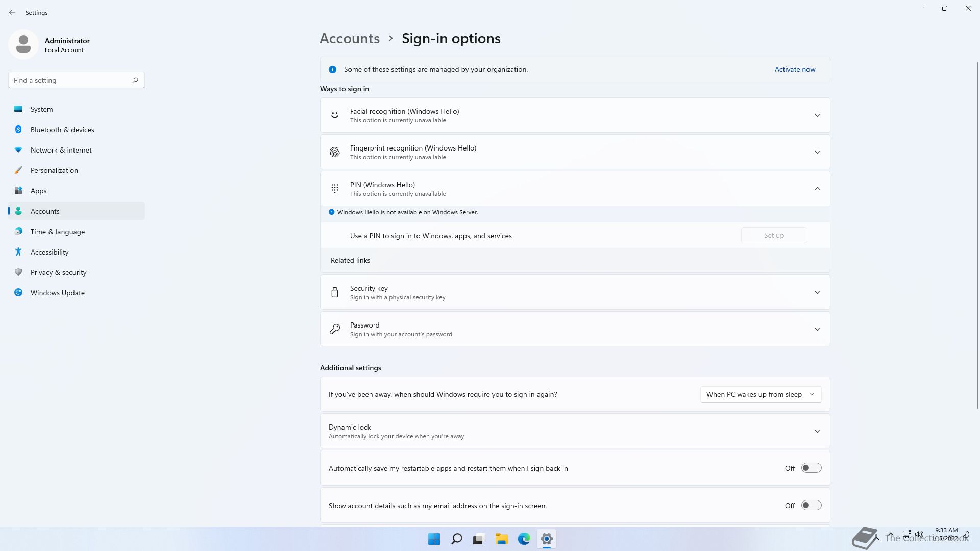Click the vertical scrollbar of the settings page
The image size is (980, 551).
[x=977, y=235]
